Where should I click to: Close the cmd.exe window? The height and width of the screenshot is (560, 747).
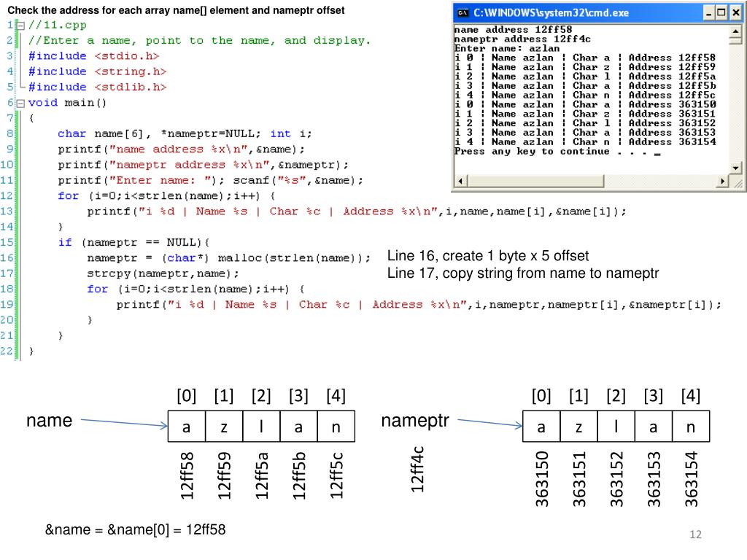(735, 13)
